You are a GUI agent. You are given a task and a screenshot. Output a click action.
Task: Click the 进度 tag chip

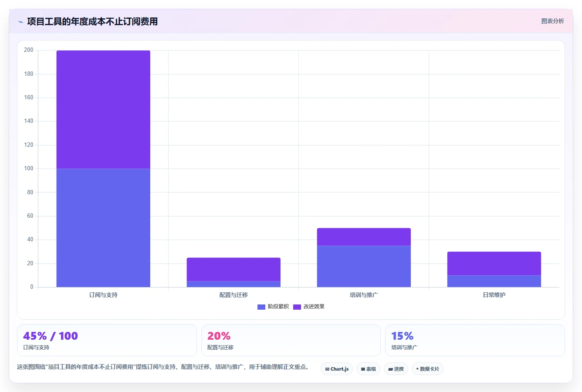(x=396, y=369)
